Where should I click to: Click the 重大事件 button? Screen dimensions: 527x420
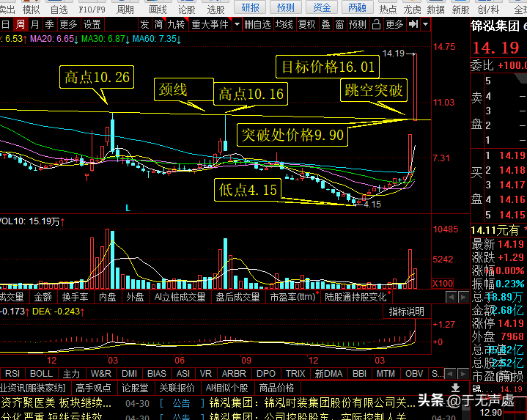point(210,24)
